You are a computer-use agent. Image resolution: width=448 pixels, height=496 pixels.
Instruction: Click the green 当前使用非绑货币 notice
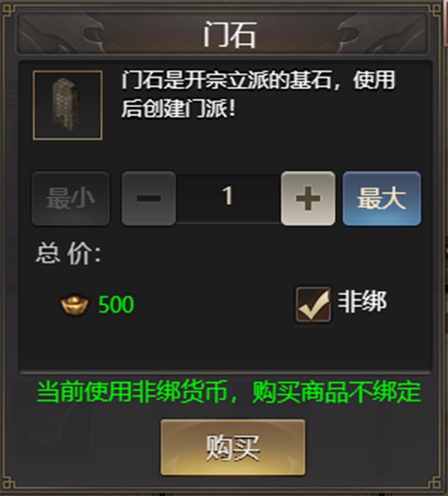(x=229, y=392)
